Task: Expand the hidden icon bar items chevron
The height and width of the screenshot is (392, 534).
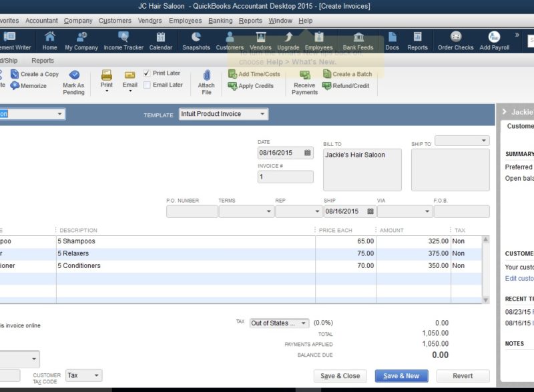Action: click(517, 35)
